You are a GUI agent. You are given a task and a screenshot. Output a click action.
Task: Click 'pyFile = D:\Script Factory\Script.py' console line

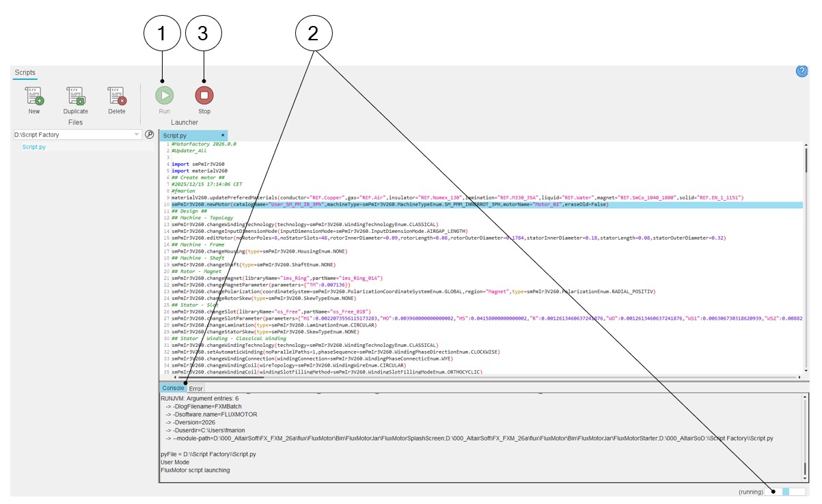208,454
